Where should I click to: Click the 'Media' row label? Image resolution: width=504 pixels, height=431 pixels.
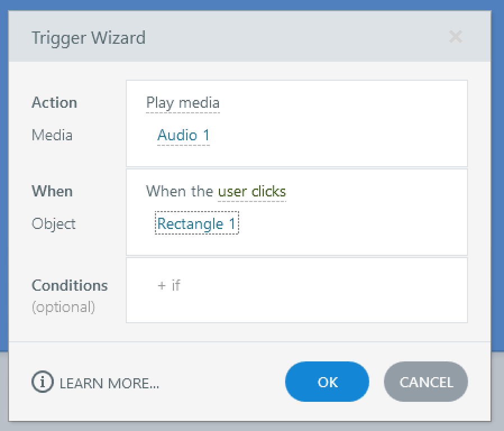coord(52,135)
